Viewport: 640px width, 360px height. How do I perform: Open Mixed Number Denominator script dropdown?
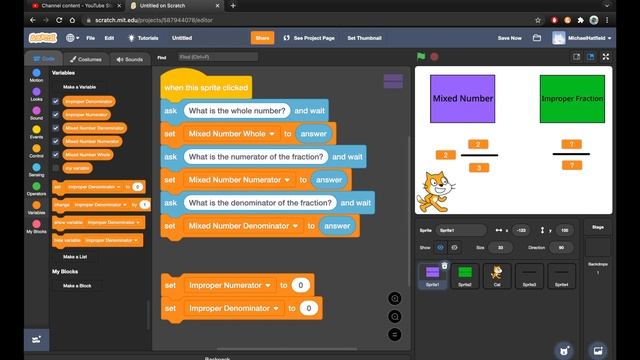[243, 226]
